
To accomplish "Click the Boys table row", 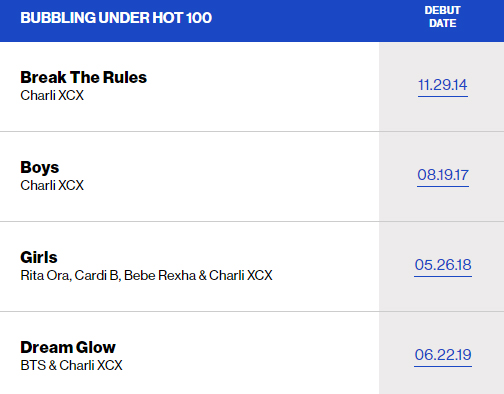I will [x=252, y=177].
